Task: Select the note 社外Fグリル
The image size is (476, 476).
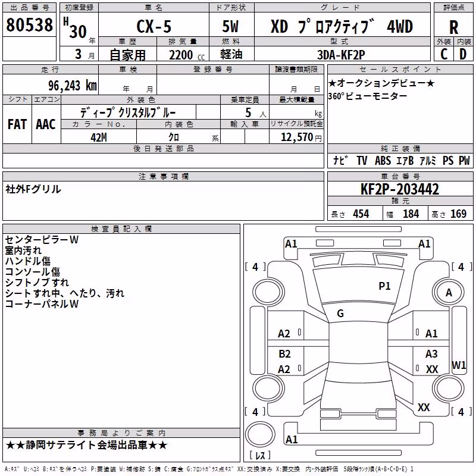Action: pos(33,189)
